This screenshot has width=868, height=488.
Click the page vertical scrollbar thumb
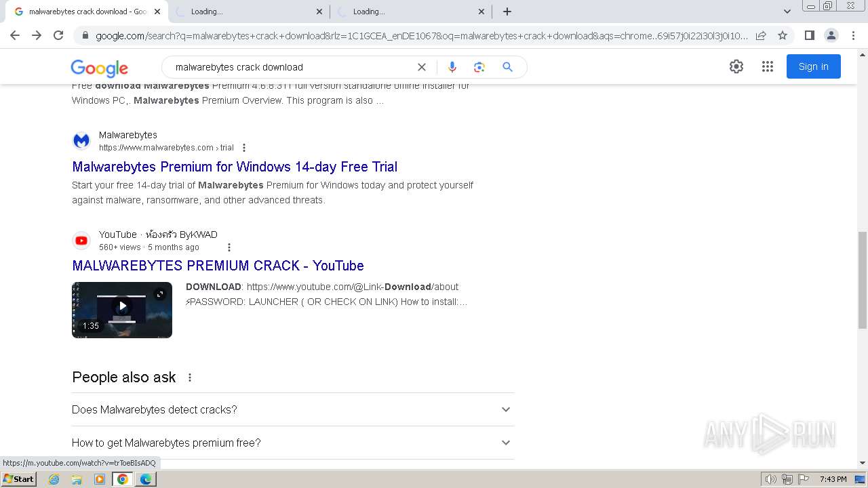863,281
